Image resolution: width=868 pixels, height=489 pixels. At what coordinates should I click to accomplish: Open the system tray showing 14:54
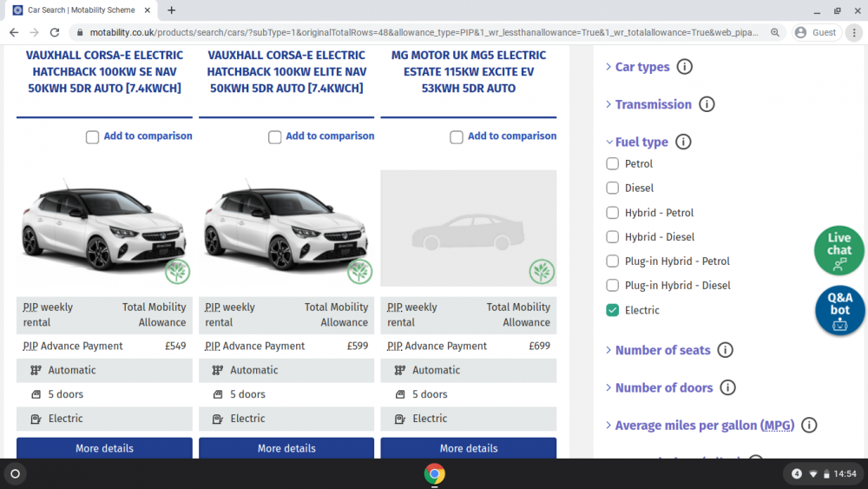(824, 474)
